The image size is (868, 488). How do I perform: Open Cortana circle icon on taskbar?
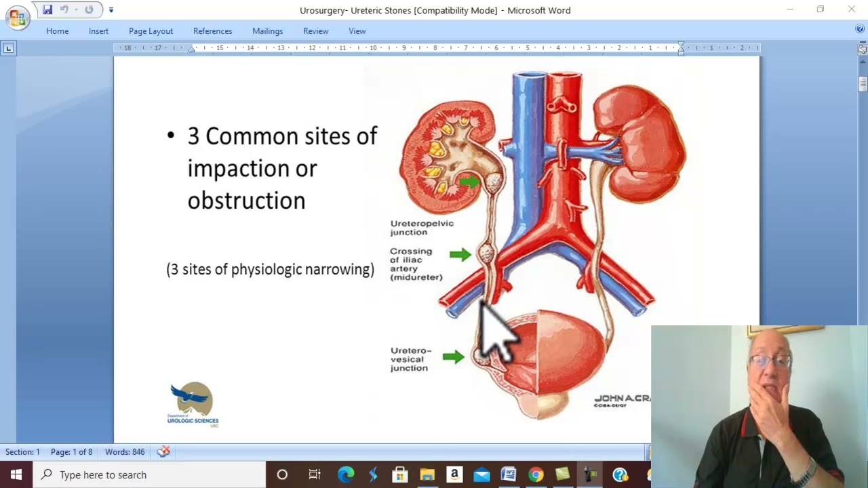pyautogui.click(x=282, y=474)
